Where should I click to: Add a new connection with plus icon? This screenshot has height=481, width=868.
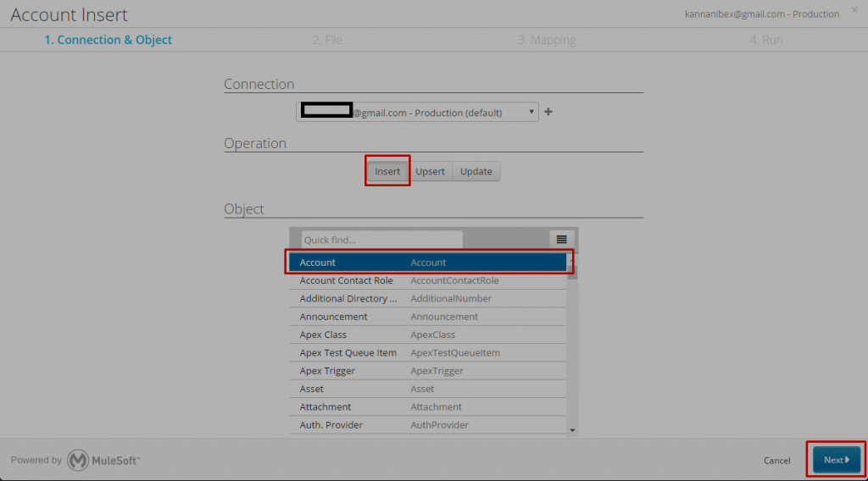tap(548, 112)
